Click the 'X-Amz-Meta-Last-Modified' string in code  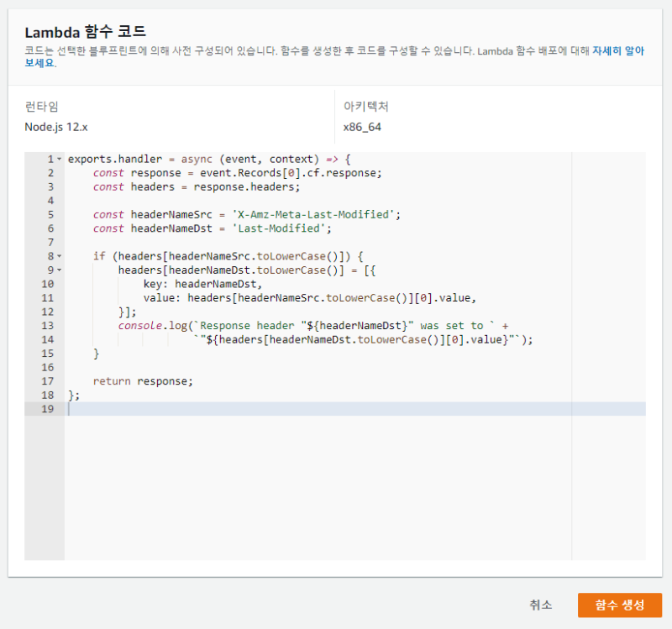pos(313,214)
